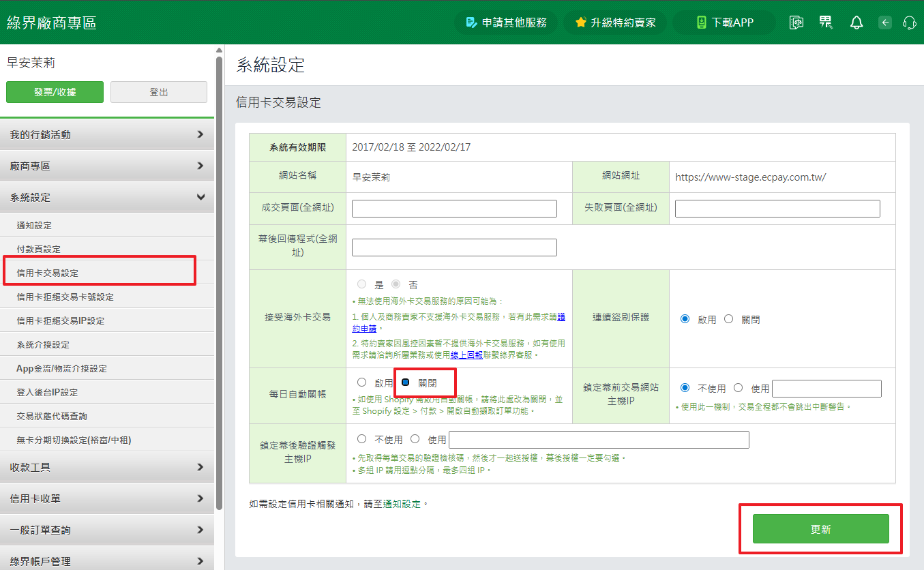Click 申請其他服務 in the header

(506, 22)
